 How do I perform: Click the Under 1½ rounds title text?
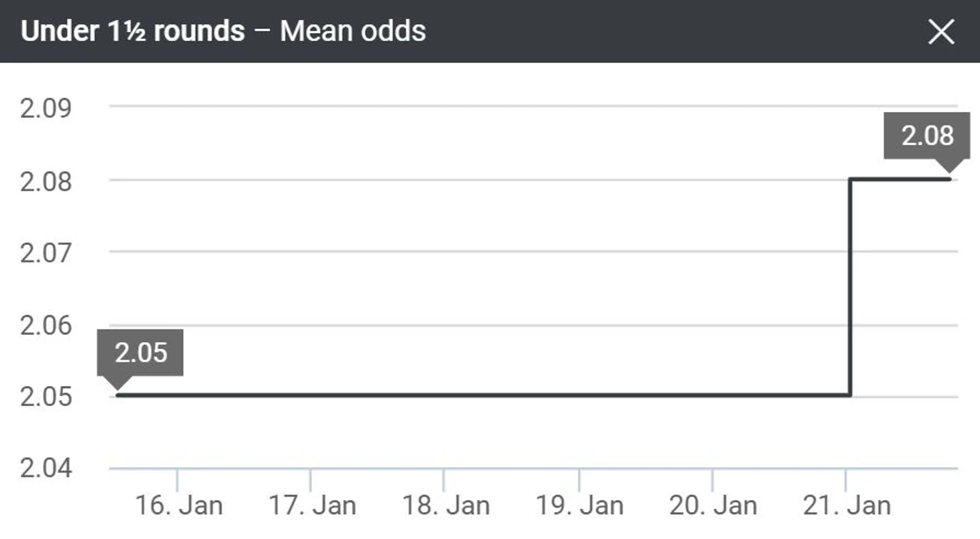[x=132, y=31]
